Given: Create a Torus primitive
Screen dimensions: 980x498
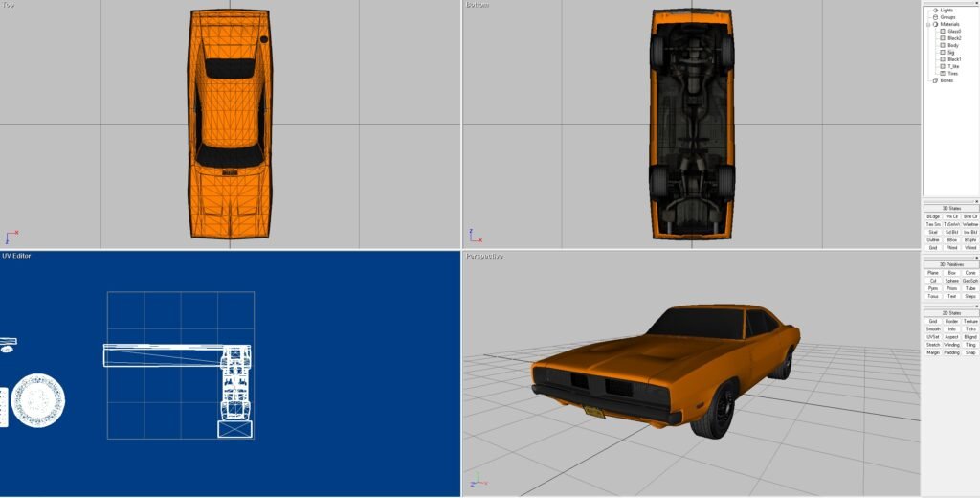Looking at the screenshot, I should click(933, 296).
